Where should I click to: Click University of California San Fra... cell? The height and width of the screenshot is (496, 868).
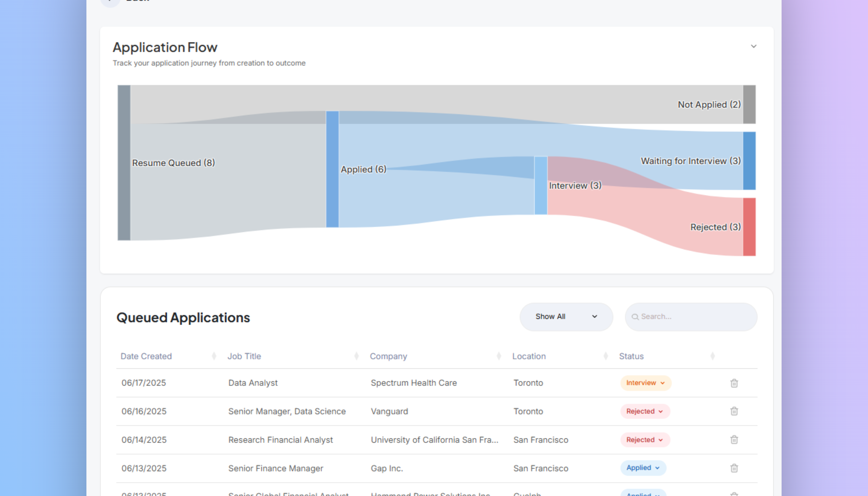(435, 440)
